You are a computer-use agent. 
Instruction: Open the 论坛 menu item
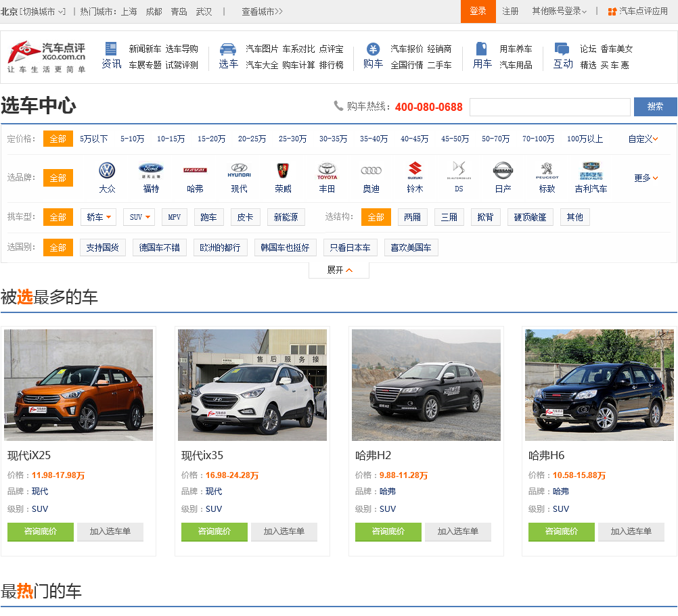pyautogui.click(x=588, y=49)
